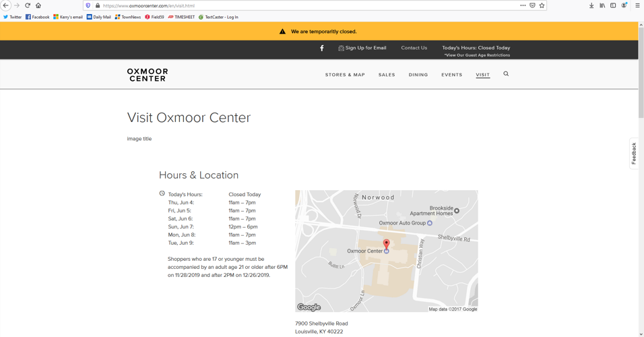Click the Tue, Jun 9 hours row
The height and width of the screenshot is (337, 644).
coord(212,243)
